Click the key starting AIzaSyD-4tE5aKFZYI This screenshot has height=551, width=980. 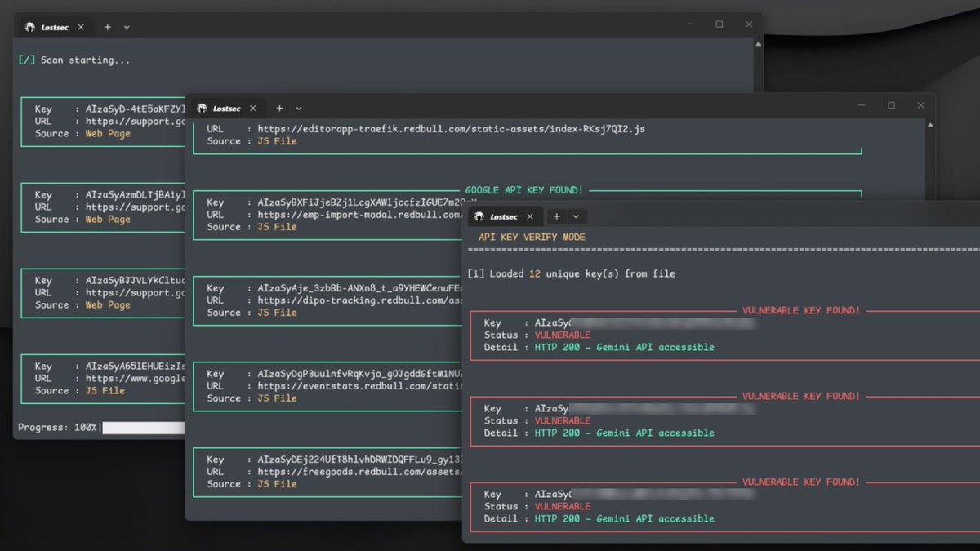click(136, 109)
